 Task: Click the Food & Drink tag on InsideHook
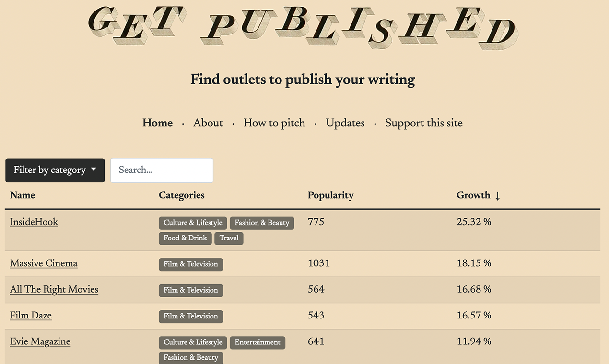click(185, 238)
